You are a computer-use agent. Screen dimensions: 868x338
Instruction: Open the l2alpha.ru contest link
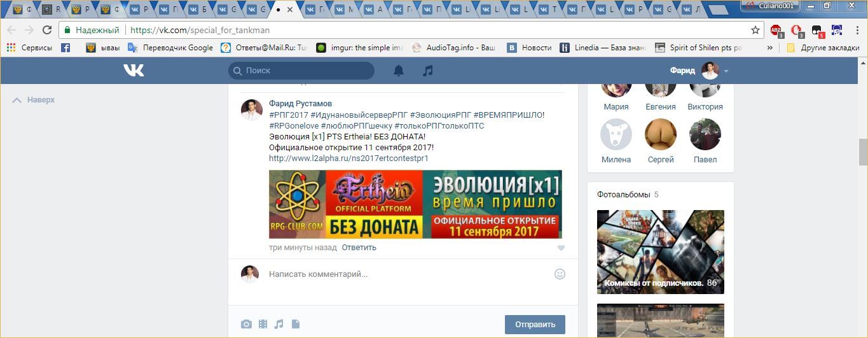pyautogui.click(x=348, y=158)
